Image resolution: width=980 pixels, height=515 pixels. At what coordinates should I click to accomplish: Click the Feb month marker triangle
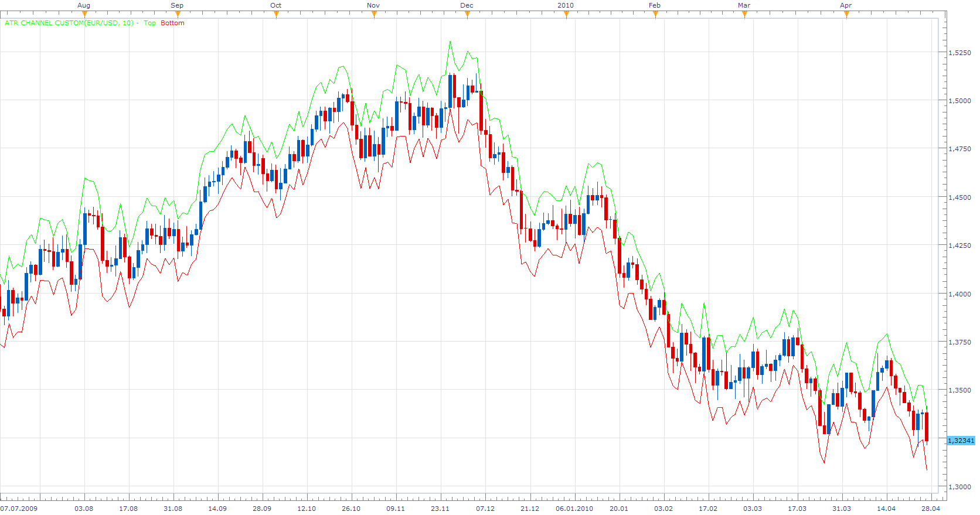[x=655, y=14]
